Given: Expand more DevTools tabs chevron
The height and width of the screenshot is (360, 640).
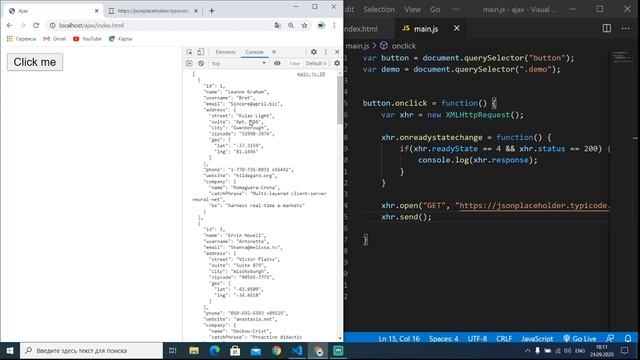Looking at the screenshot, I should (x=274, y=52).
